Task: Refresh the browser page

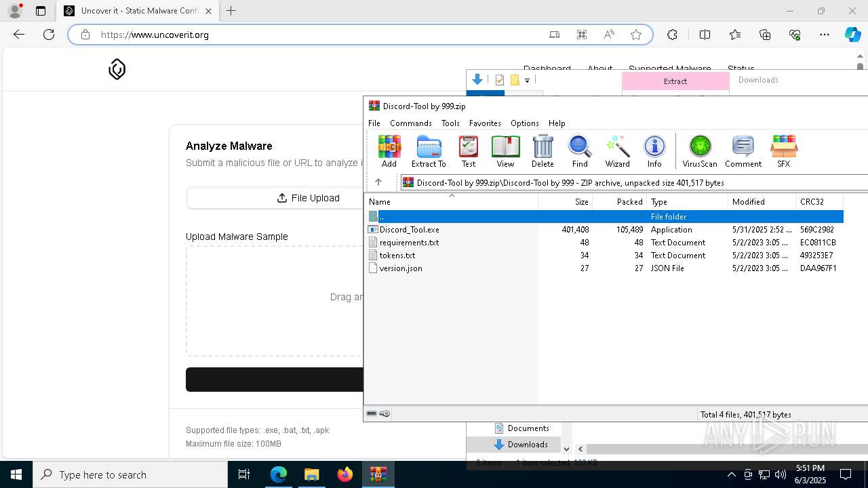Action: click(x=49, y=35)
